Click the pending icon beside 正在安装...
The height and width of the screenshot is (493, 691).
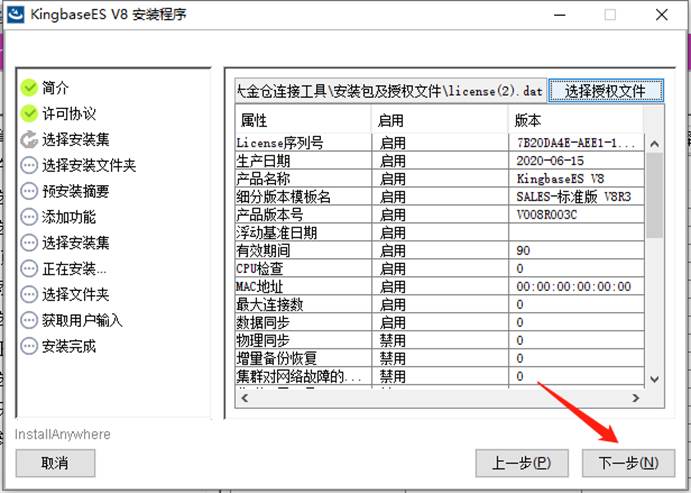tap(30, 268)
